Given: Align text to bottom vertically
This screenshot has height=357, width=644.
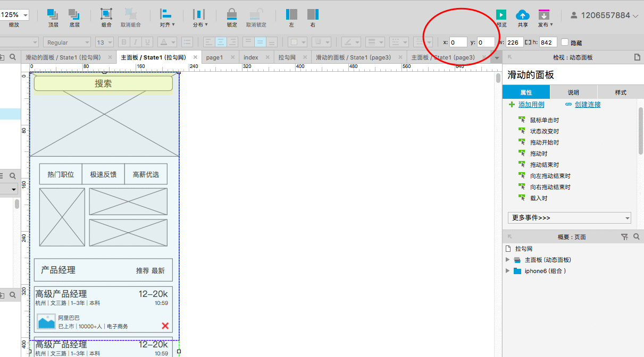Looking at the screenshot, I should [x=272, y=42].
